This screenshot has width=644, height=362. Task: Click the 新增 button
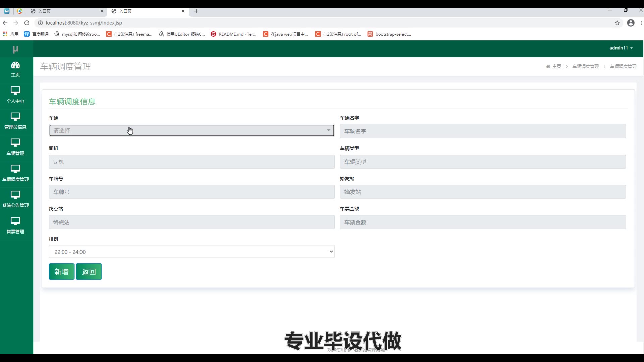click(x=62, y=271)
